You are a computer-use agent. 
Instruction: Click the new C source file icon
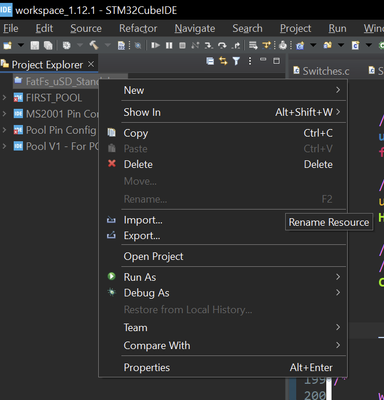point(355,45)
